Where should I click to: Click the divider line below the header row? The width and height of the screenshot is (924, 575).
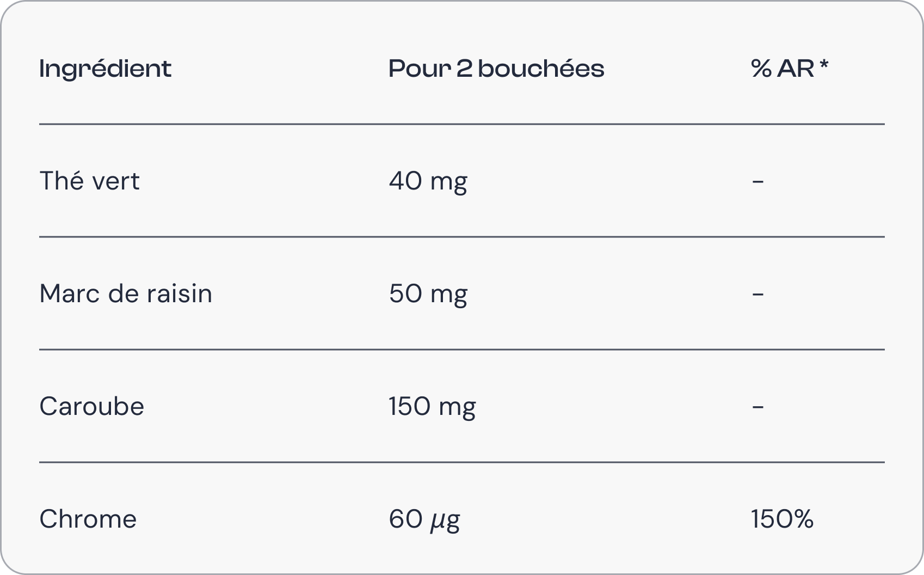(x=461, y=124)
